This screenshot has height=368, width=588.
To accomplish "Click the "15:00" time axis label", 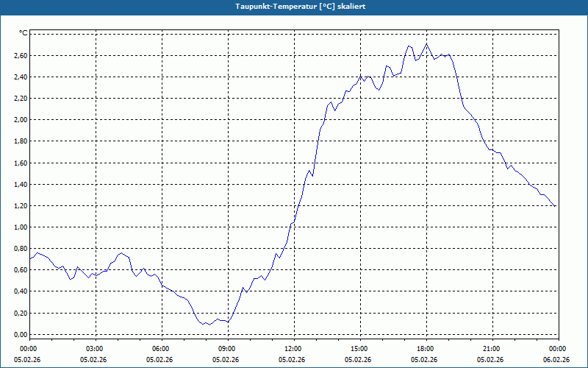I will point(360,349).
